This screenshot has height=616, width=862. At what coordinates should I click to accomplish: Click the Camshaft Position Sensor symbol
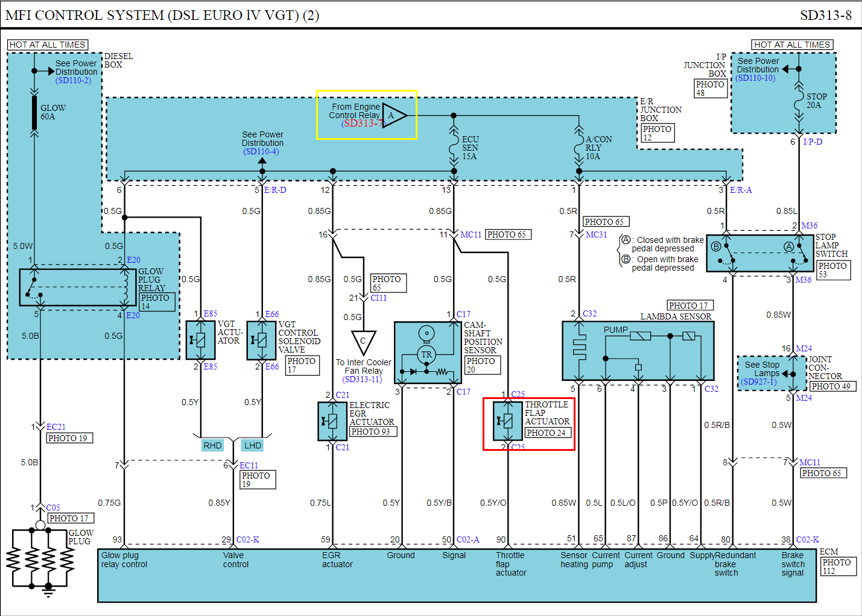428,353
